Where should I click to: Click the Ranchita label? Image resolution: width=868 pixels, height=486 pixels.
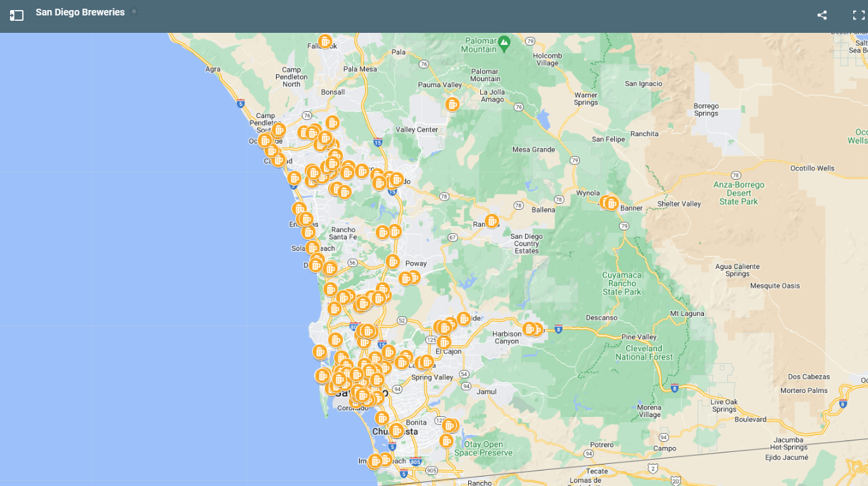point(644,133)
